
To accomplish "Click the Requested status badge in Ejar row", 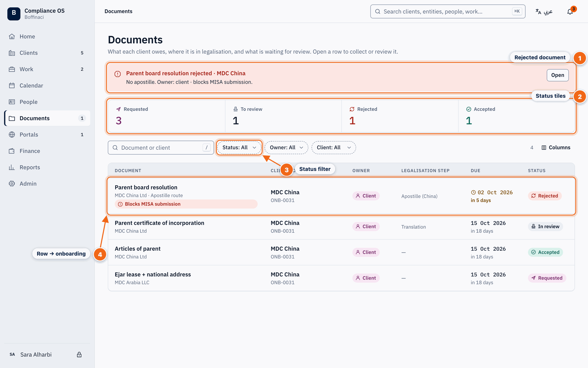I will pyautogui.click(x=547, y=278).
